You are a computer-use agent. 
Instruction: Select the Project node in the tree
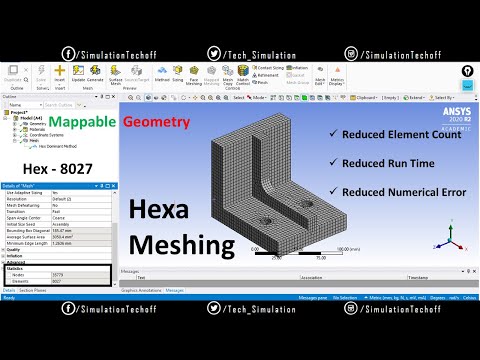[x=19, y=113]
